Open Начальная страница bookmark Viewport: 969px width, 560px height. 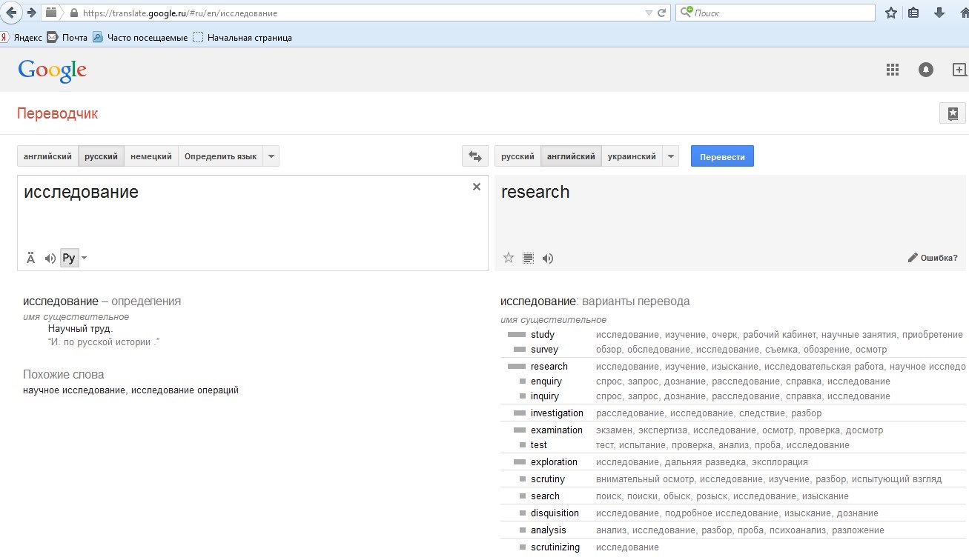[242, 37]
